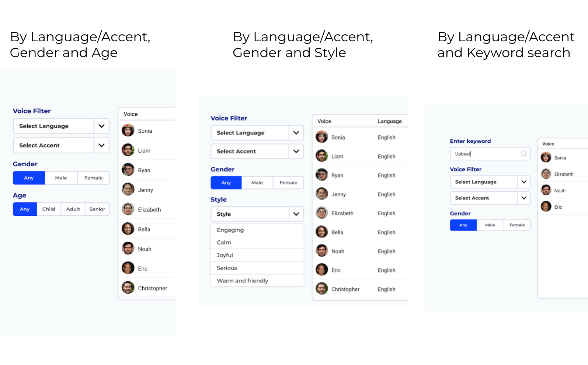
Task: Choose the Joyful style option
Action: click(x=225, y=255)
